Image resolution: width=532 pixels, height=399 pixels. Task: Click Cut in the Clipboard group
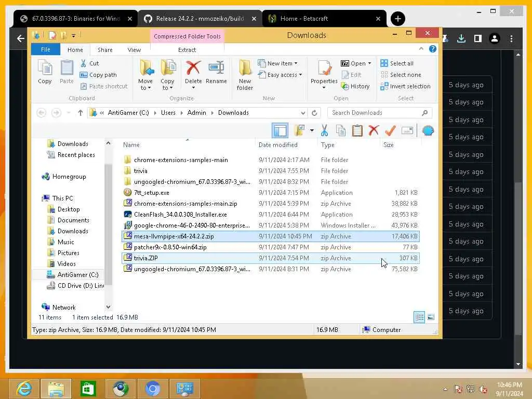click(89, 63)
